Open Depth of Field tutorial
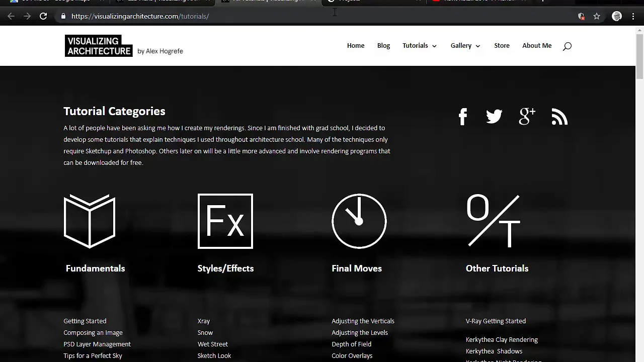The height and width of the screenshot is (362, 644). pos(352,344)
